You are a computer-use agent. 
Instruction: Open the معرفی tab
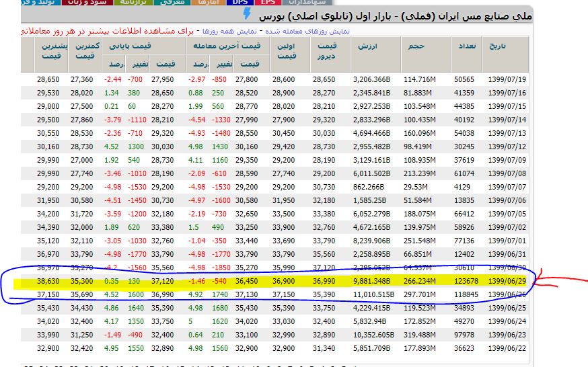[172, 2]
